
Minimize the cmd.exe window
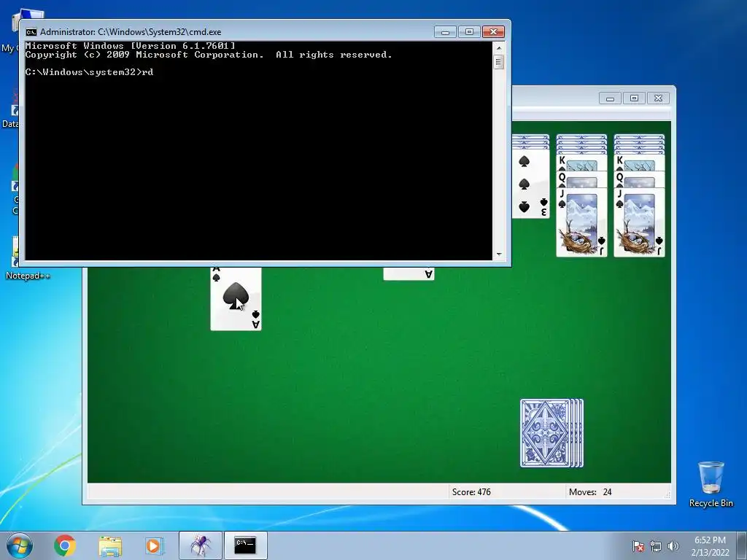pyautogui.click(x=446, y=32)
